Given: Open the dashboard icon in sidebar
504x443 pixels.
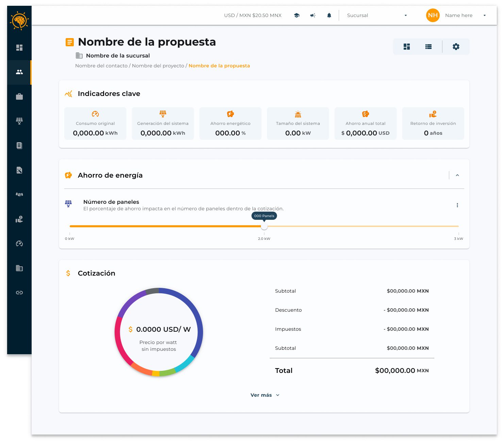Looking at the screenshot, I should (19, 48).
